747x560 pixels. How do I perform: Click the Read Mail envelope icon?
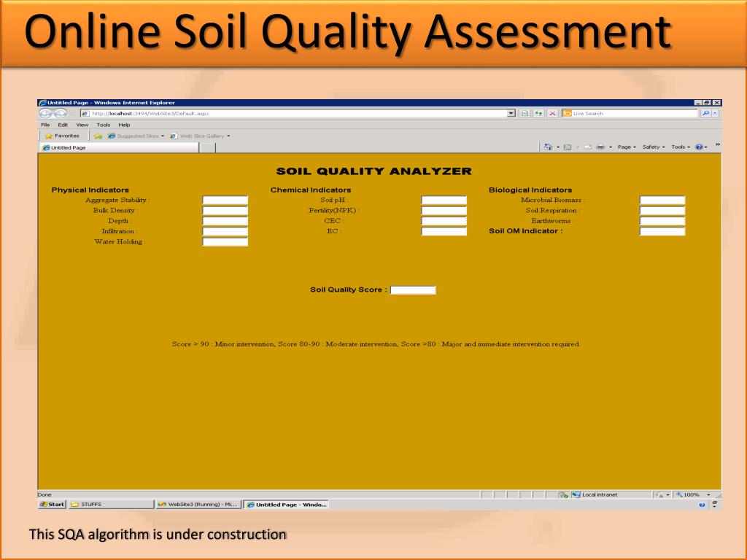coord(588,147)
